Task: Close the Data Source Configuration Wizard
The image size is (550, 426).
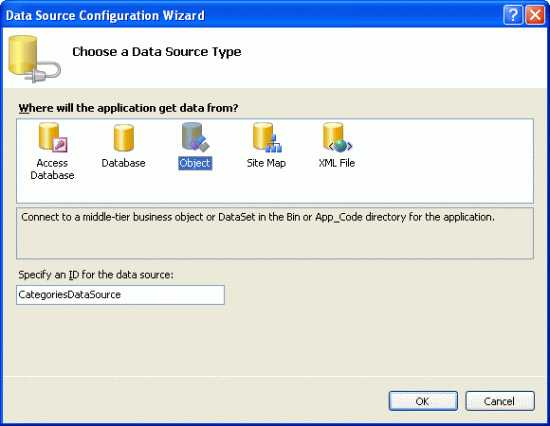Action: pos(535,15)
